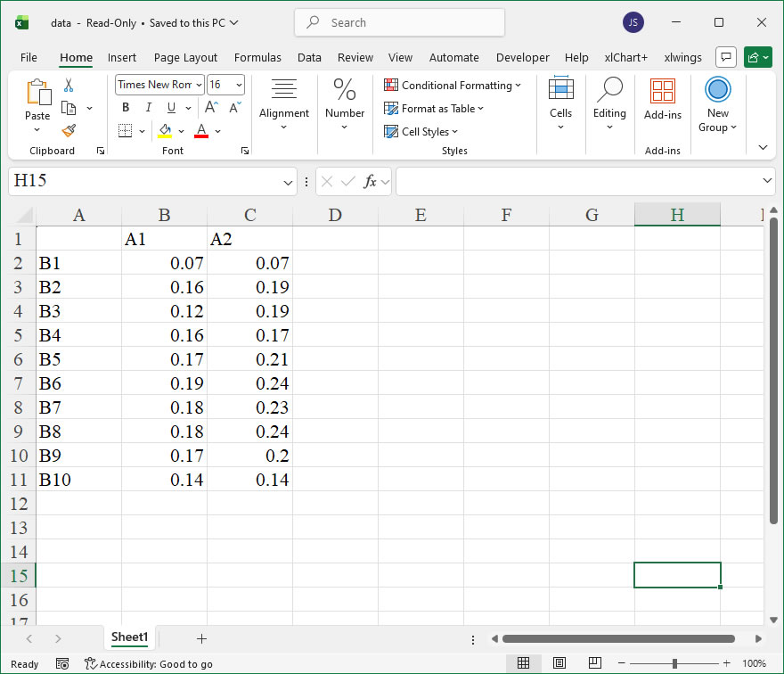The image size is (784, 674).
Task: Toggle Underline formatting
Action: click(170, 108)
